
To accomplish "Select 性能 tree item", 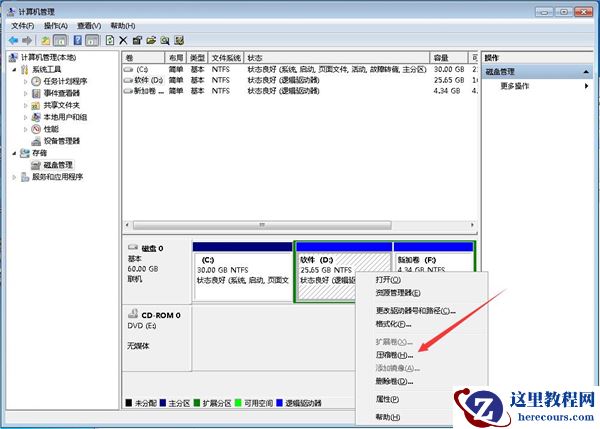I will 51,129.
